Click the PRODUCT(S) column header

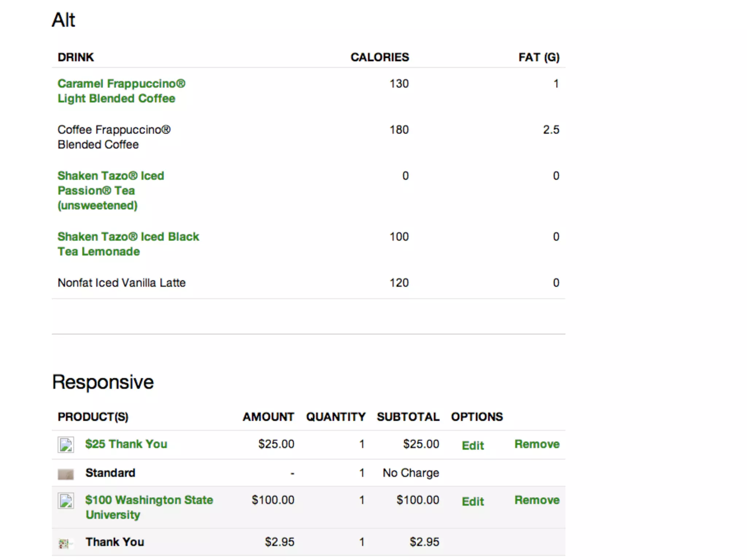tap(93, 417)
